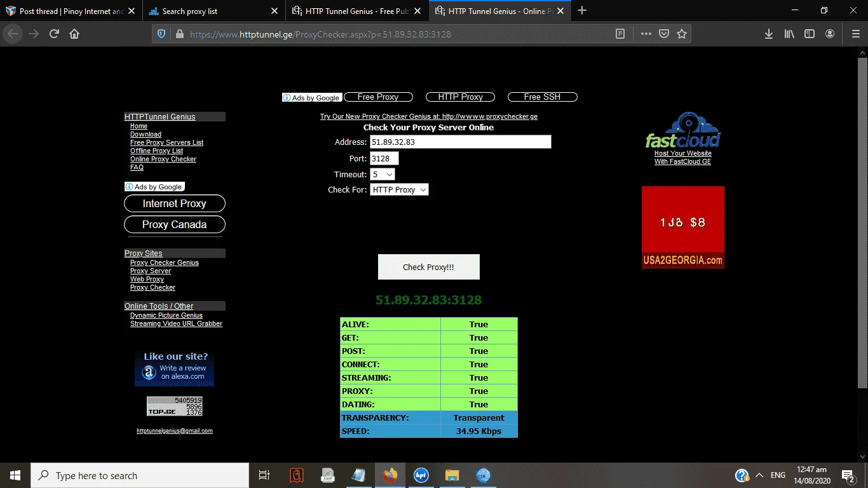Open Firefox hamburger menu
Viewport: 868px width, 488px height.
[855, 34]
